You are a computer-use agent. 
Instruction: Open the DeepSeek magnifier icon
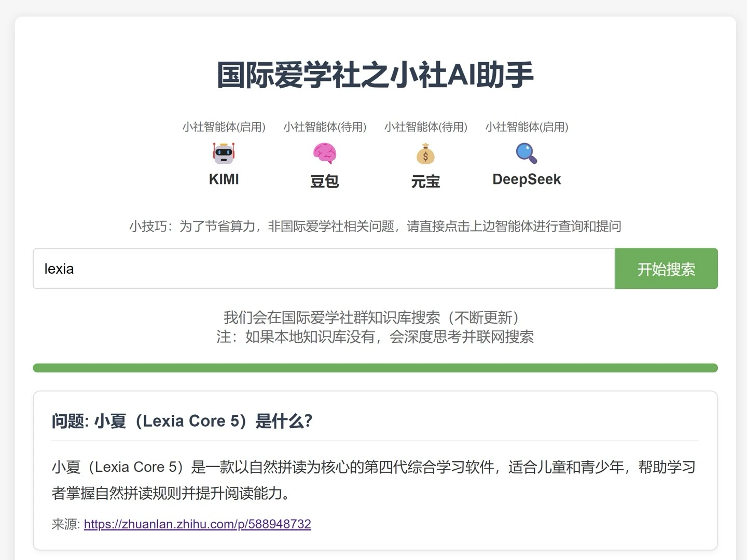527,153
